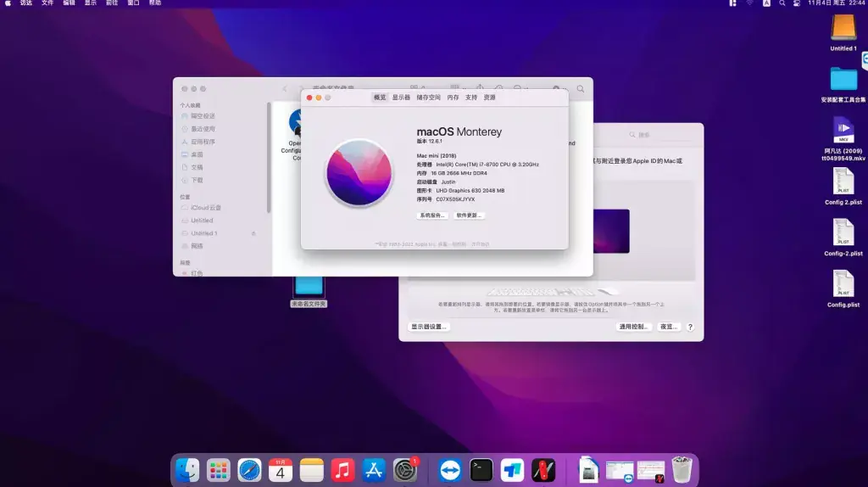Image resolution: width=868 pixels, height=487 pixels.
Task: Open the 文件 menu
Action: 47,3
